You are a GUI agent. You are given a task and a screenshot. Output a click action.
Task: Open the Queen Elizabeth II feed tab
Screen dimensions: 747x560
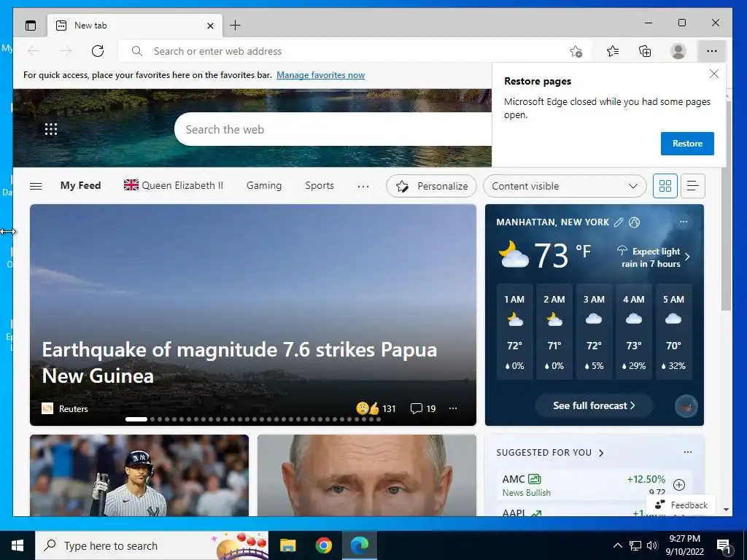point(174,185)
